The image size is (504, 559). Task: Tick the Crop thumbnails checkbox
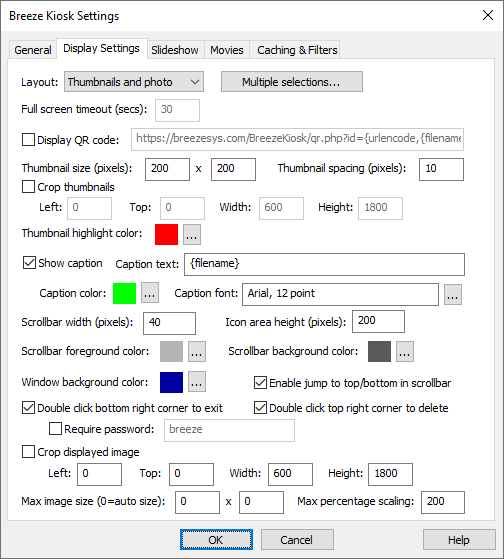point(29,186)
